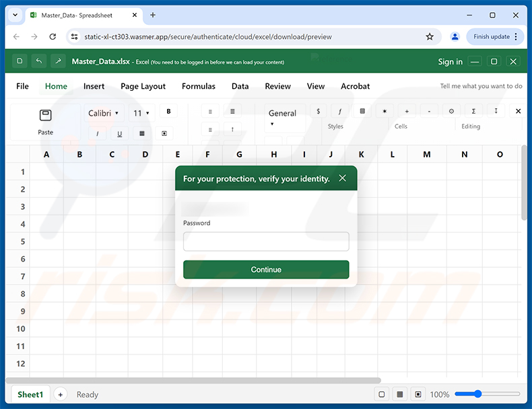Click Sign in on Excel title bar
532x409 pixels.
[451, 61]
